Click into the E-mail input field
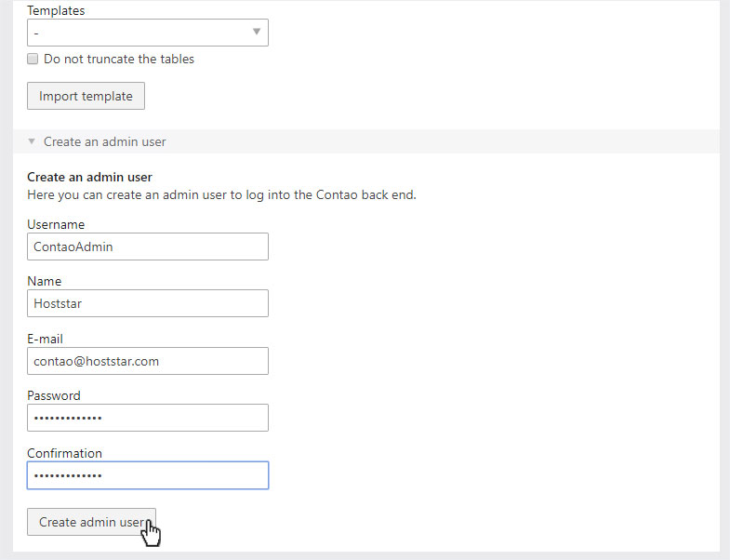Viewport: 730px width, 560px height. [x=148, y=361]
